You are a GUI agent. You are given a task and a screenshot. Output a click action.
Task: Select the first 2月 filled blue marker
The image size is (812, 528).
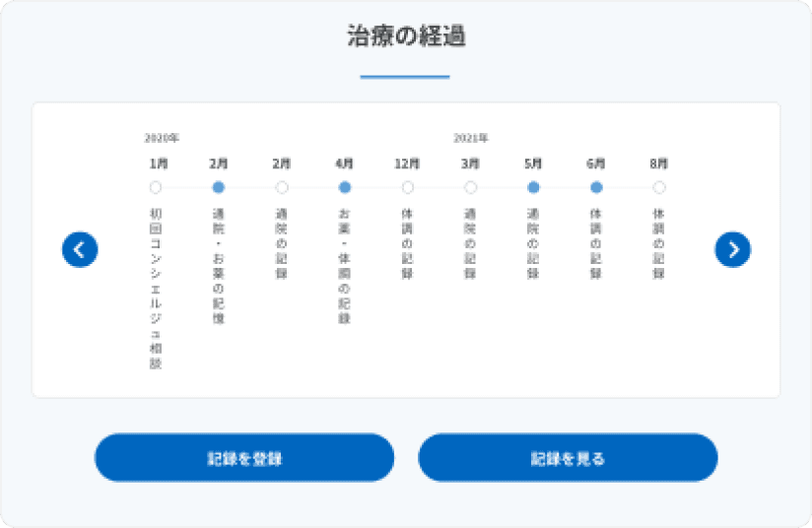(219, 187)
